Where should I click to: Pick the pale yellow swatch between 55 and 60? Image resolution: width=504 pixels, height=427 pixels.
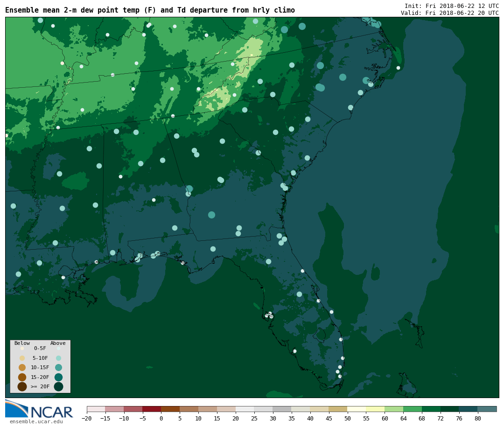[375, 409]
